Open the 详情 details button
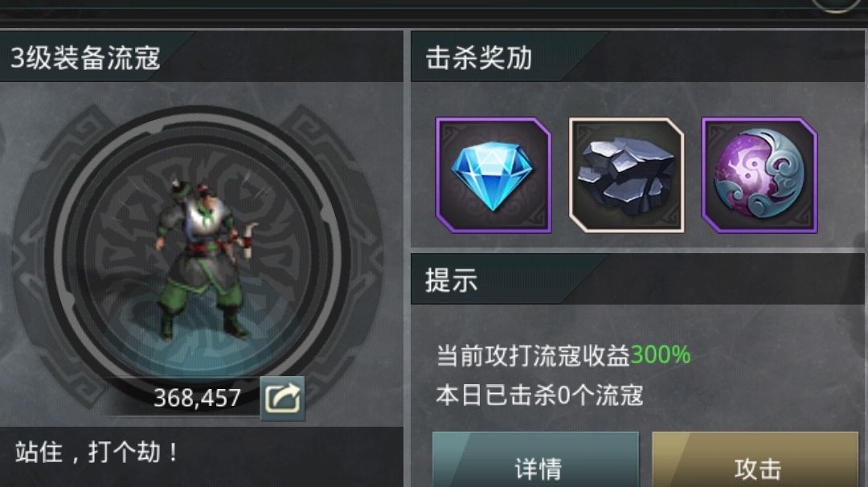This screenshot has height=487, width=868. [536, 460]
